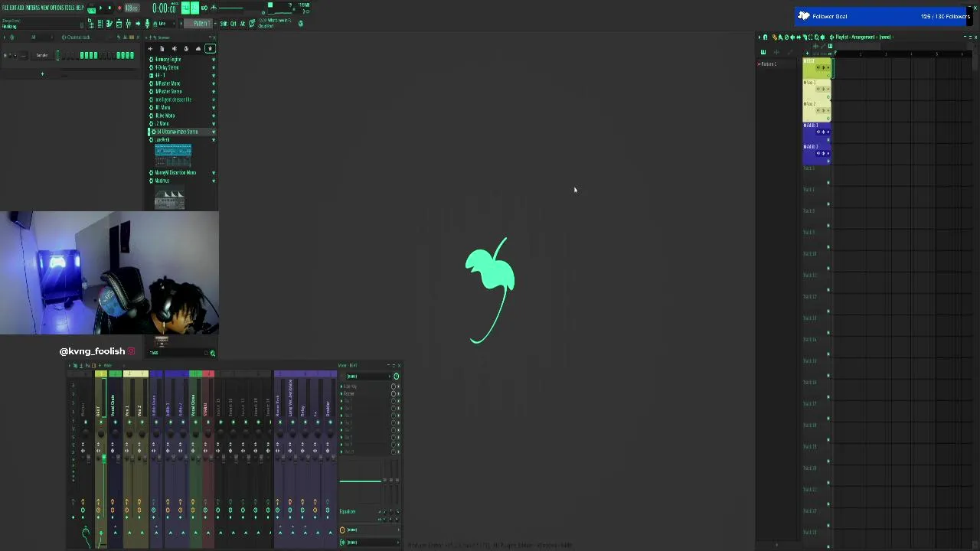Select the zoom magnifier tool in Playlist
Screen dimensions: 980x551
tap(817, 37)
